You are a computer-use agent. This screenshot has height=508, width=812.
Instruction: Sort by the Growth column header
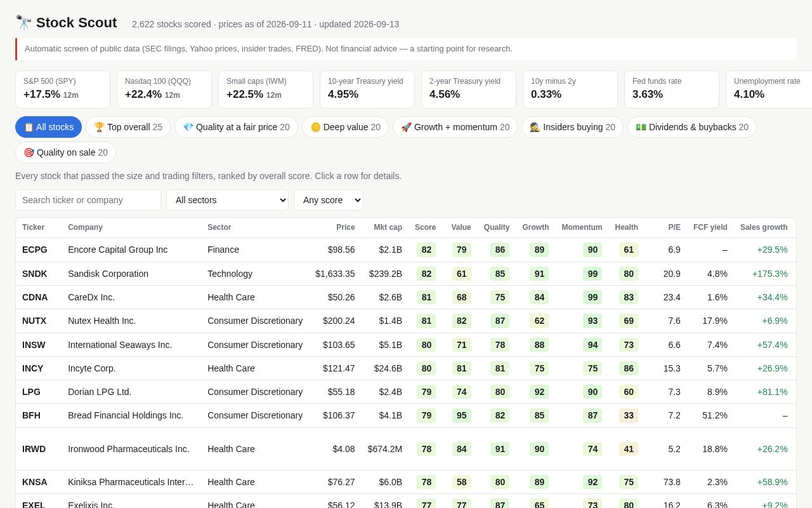(x=535, y=227)
